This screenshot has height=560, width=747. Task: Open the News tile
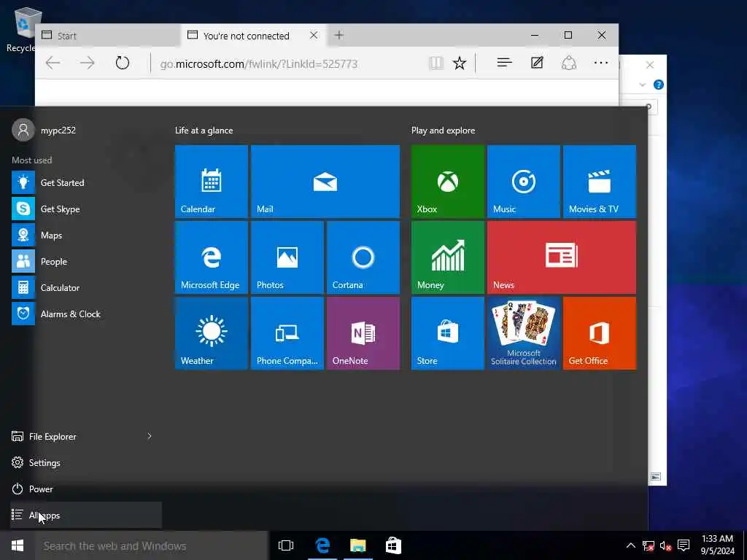(x=562, y=257)
